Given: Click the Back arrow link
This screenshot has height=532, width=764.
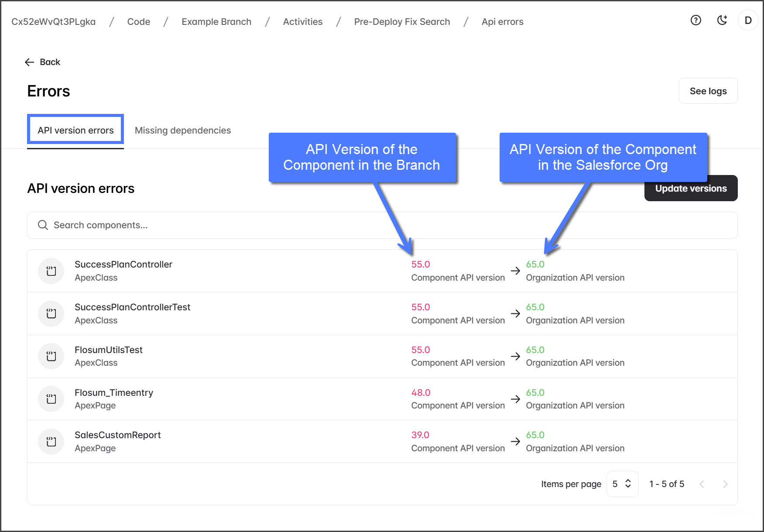Looking at the screenshot, I should [x=42, y=62].
